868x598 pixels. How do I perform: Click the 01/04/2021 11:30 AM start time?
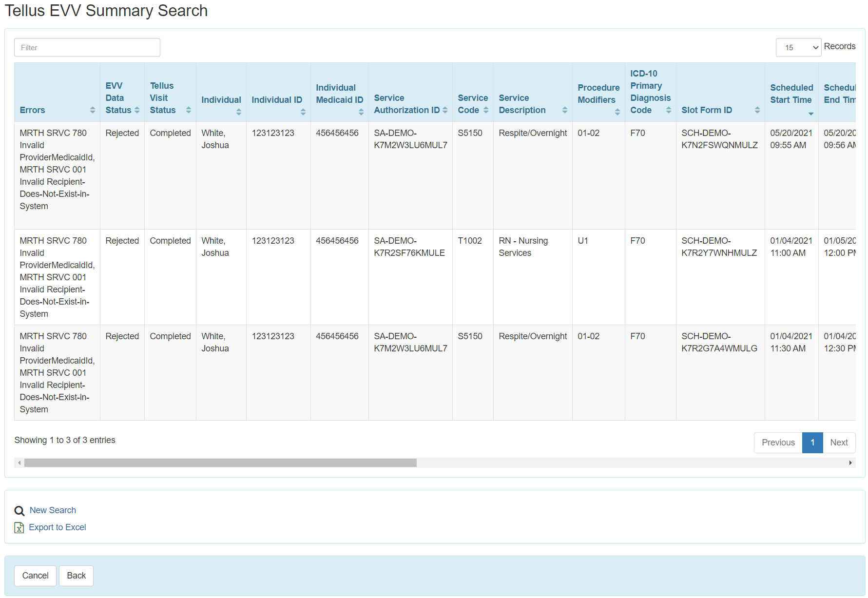tap(791, 342)
